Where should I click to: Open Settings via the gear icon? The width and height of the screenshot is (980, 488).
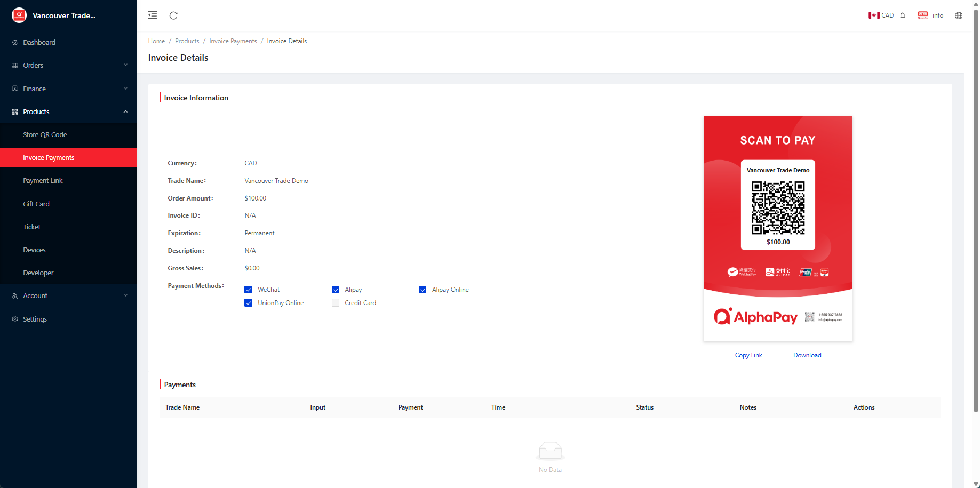(15, 319)
